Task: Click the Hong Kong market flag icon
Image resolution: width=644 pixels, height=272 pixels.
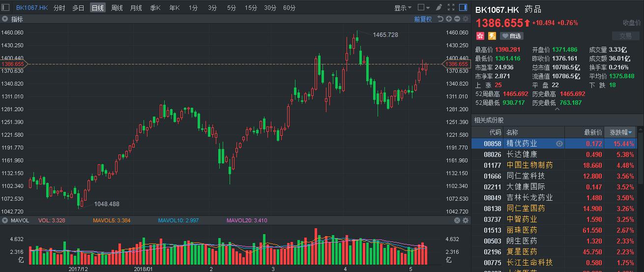Action: [480, 35]
